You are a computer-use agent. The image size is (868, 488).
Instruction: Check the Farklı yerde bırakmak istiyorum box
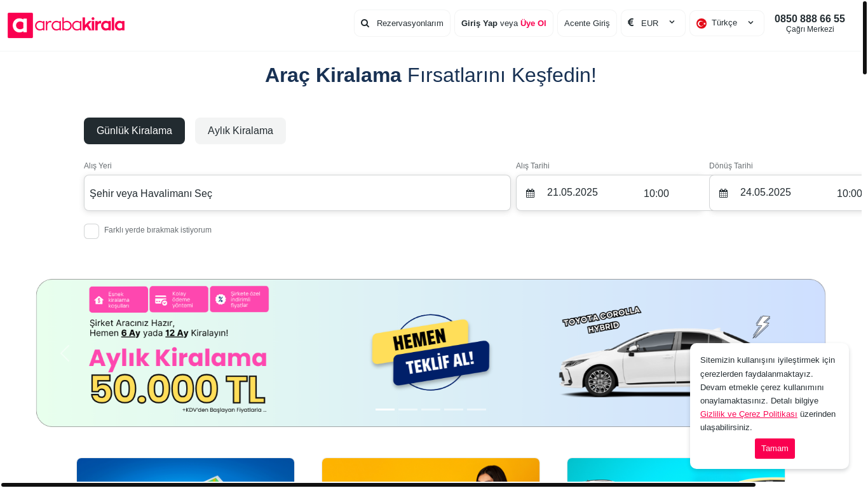click(x=92, y=231)
